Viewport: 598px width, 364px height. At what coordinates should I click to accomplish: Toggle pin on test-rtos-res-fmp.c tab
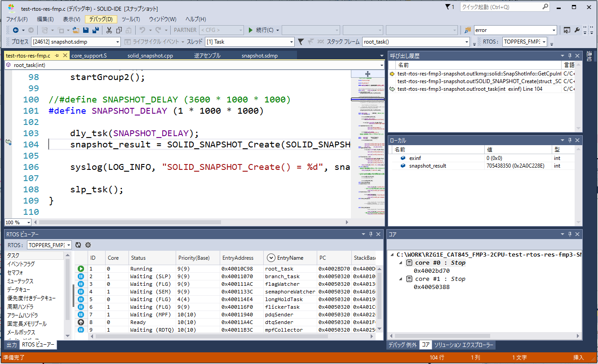pos(56,56)
